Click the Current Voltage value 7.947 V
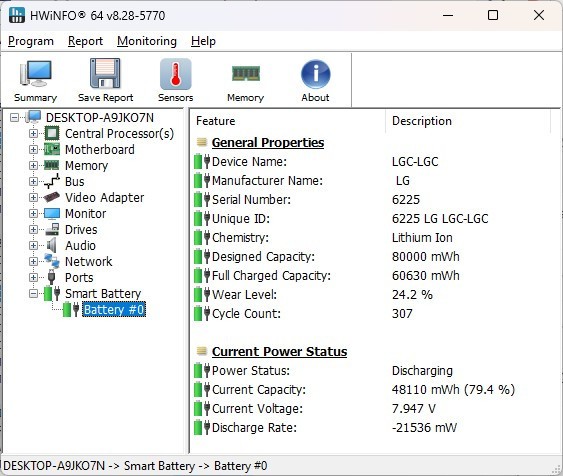This screenshot has width=563, height=476. [x=414, y=409]
